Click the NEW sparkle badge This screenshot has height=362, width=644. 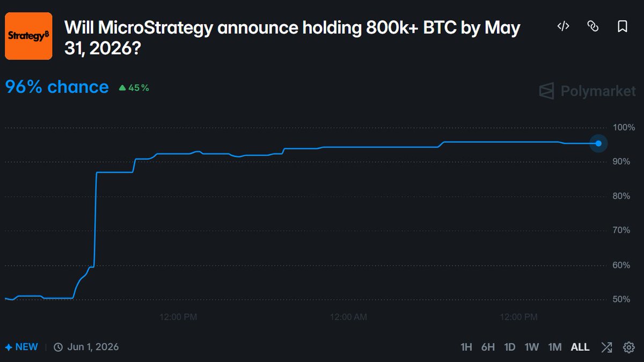(x=21, y=347)
